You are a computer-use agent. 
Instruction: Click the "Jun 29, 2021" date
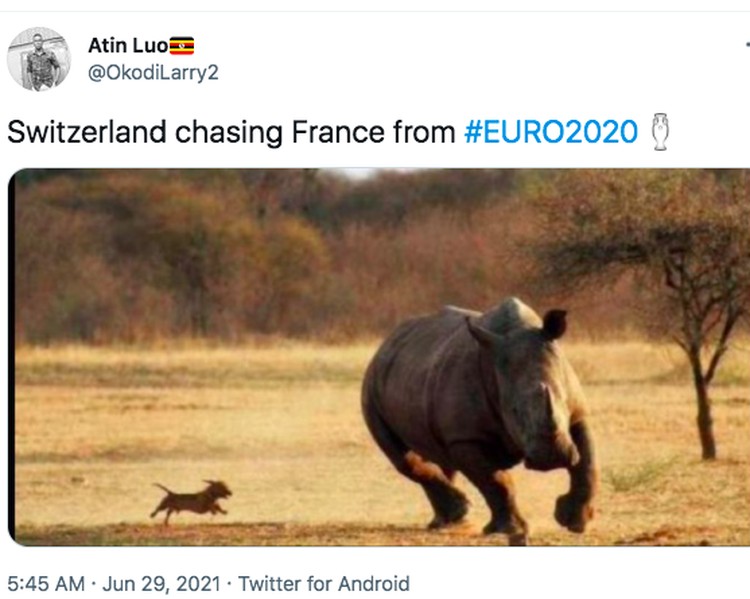point(161,584)
